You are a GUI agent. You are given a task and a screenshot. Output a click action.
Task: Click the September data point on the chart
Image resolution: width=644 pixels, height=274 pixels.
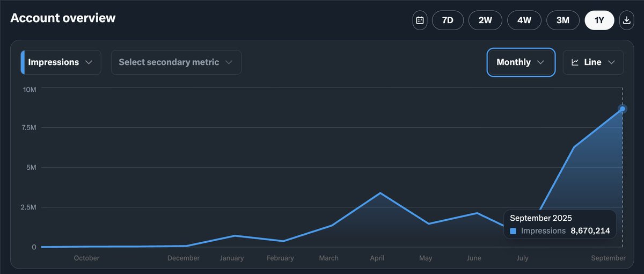623,109
